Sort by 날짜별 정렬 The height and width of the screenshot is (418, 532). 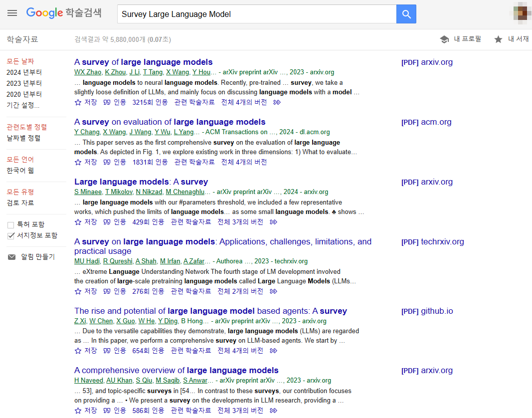coord(23,138)
